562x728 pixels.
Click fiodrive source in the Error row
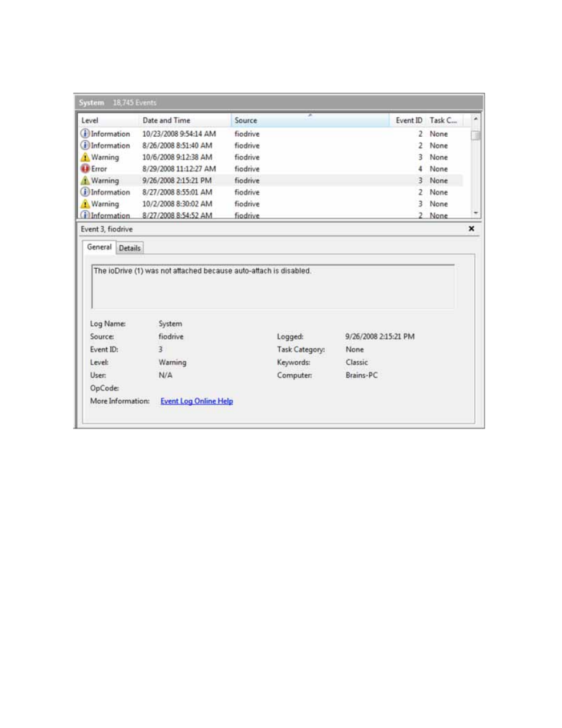247,169
